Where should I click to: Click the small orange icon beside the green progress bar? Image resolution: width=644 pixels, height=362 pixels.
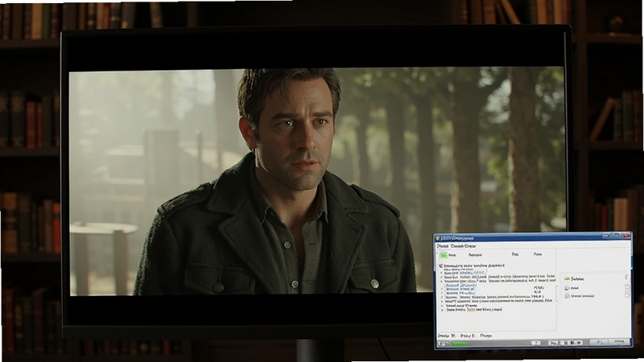click(440, 344)
